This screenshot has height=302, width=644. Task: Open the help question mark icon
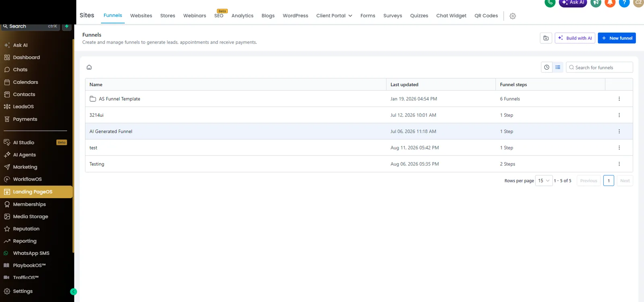click(624, 3)
